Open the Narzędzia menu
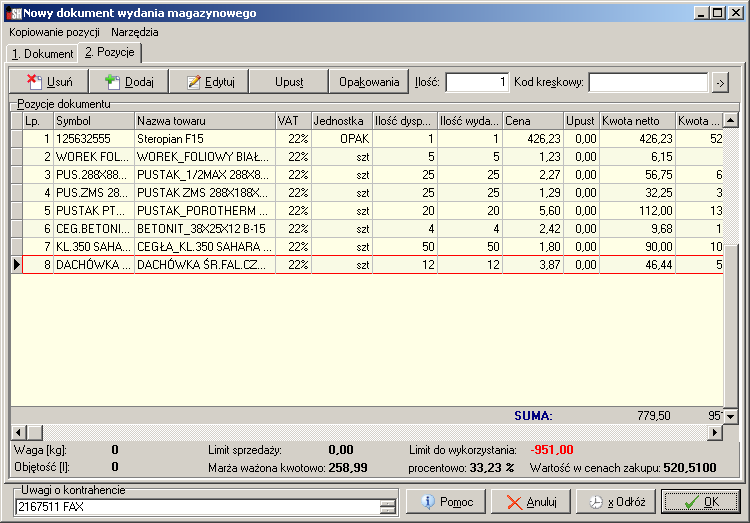 coord(134,32)
